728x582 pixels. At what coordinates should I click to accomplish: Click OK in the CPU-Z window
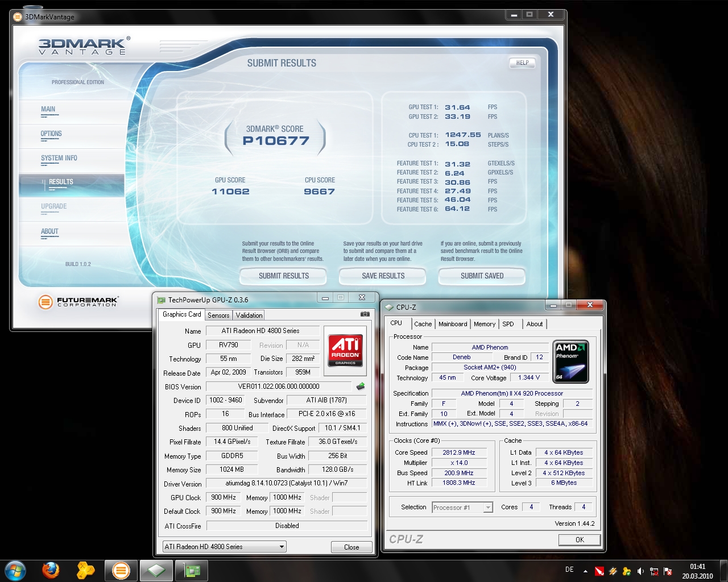[579, 540]
